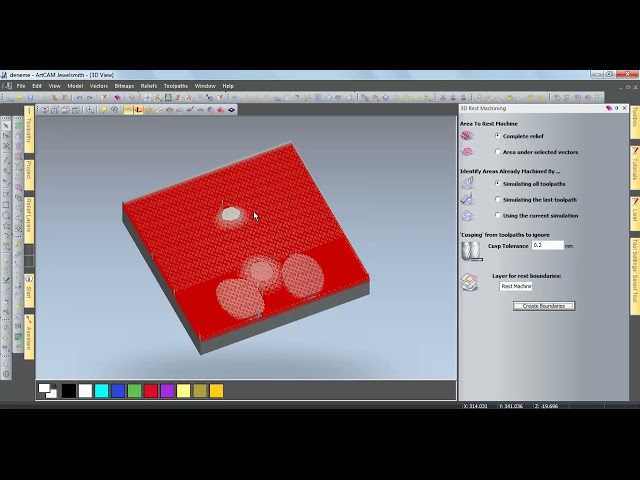Open the Tool Settings: Select Tool tab

pos(635,276)
